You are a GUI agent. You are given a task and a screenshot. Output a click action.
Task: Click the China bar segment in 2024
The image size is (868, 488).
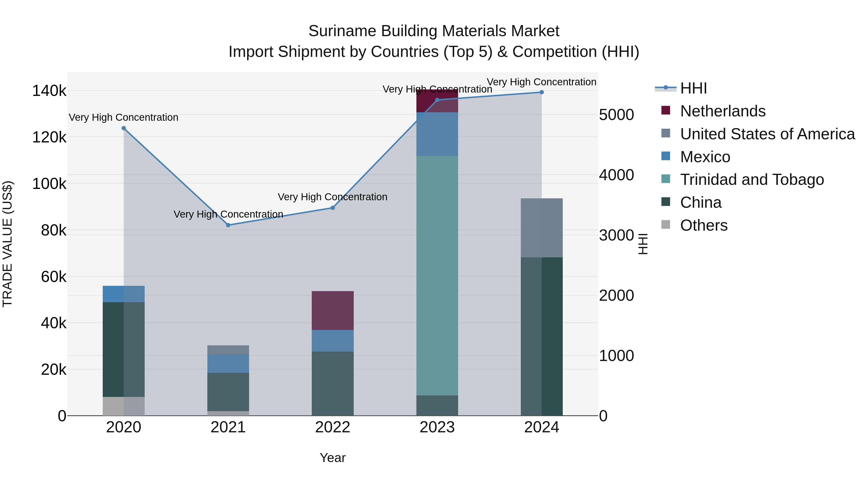542,336
